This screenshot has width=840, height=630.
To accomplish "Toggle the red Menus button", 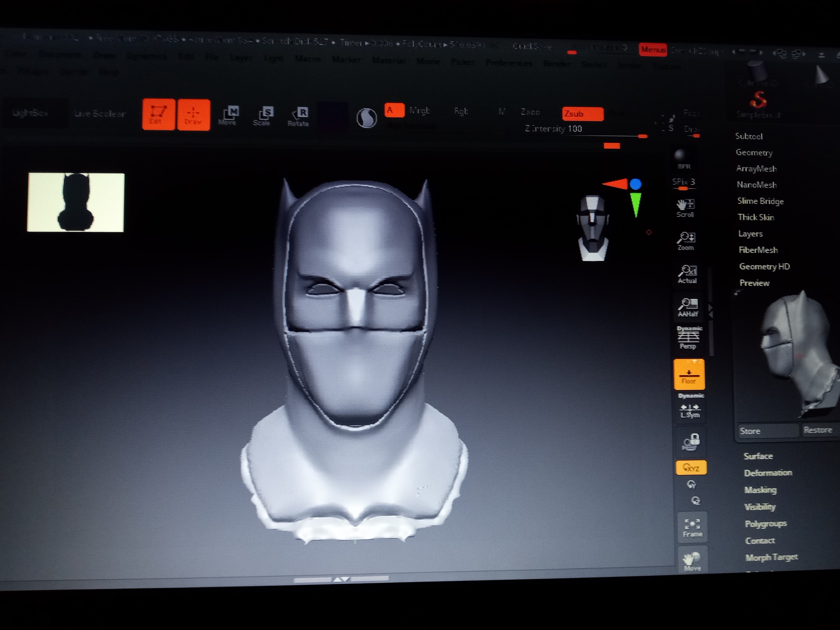I will point(653,49).
